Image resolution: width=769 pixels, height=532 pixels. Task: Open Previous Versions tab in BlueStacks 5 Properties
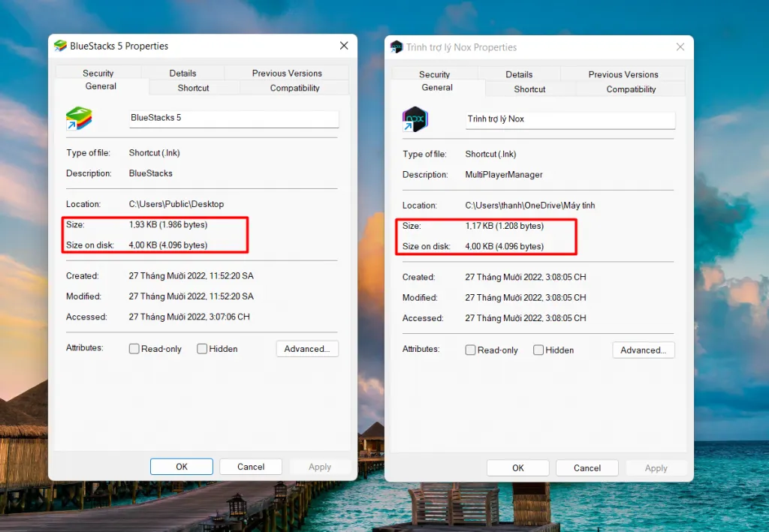[x=287, y=73]
